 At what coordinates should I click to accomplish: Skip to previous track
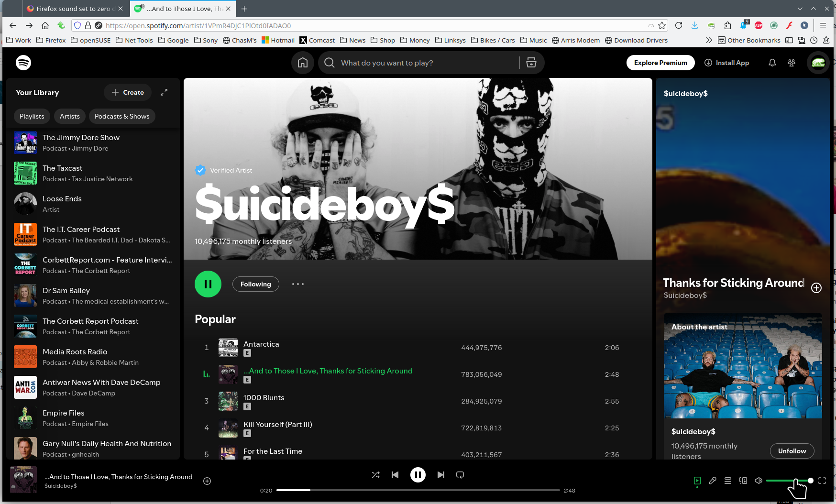point(395,475)
